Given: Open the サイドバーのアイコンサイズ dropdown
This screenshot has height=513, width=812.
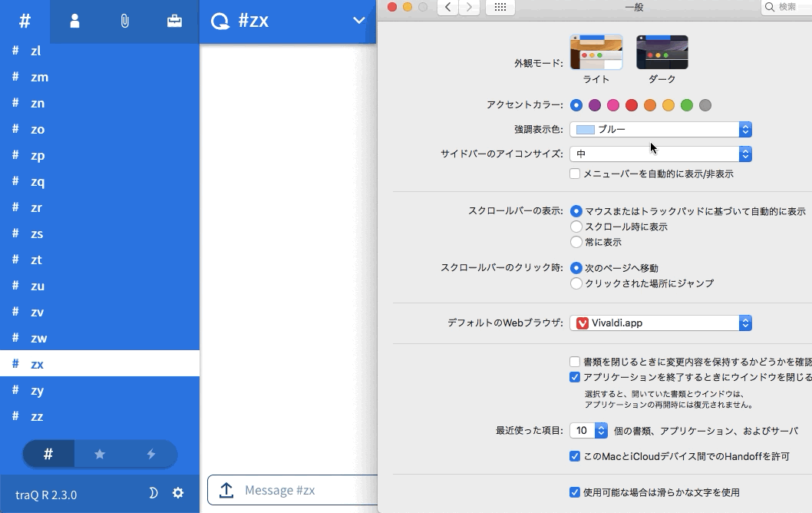Looking at the screenshot, I should (x=661, y=154).
